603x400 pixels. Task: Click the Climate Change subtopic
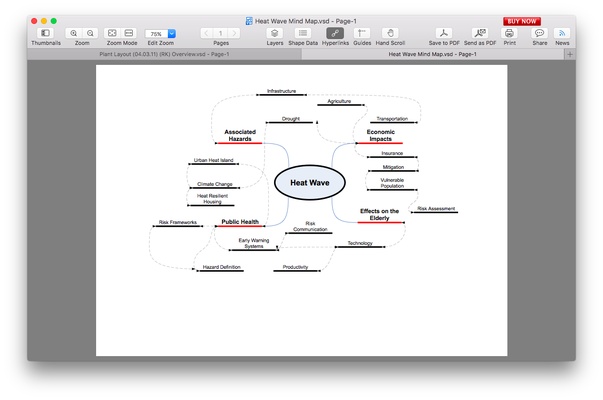pyautogui.click(x=215, y=184)
